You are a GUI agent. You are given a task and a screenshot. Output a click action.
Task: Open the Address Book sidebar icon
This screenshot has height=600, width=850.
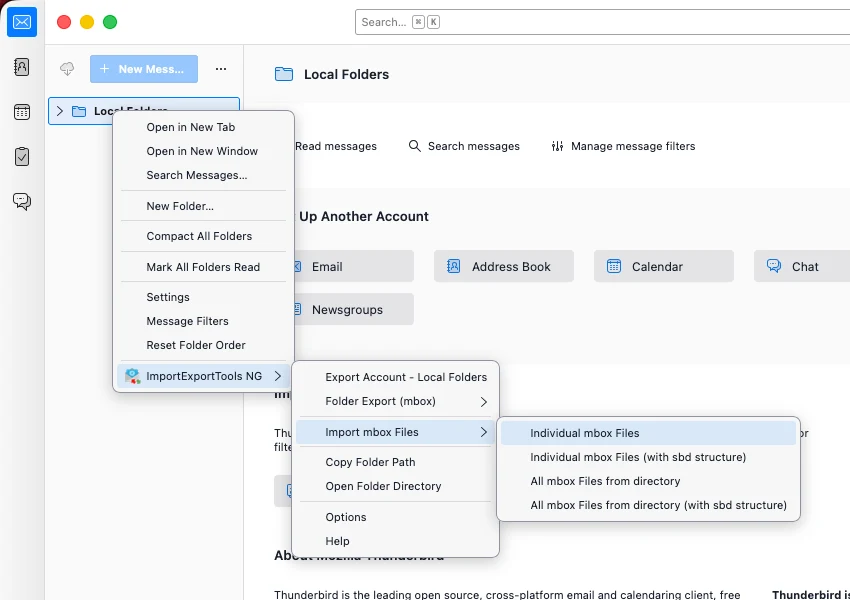(x=22, y=67)
